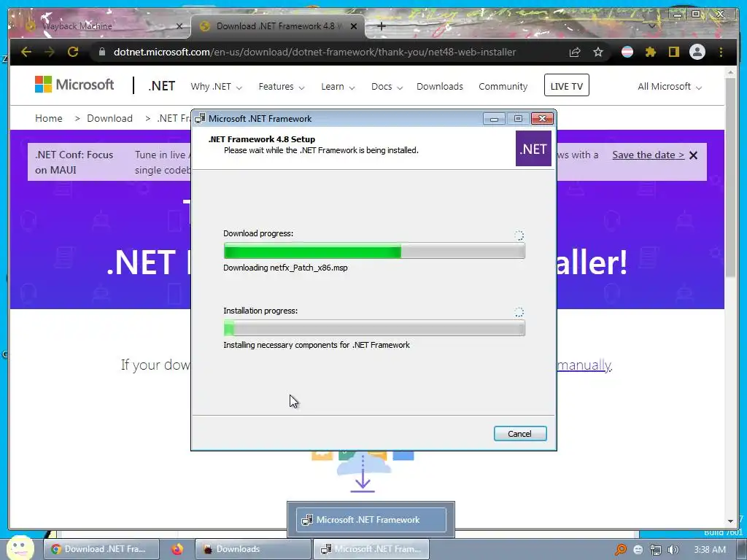This screenshot has width=747, height=560.
Task: Open Chrome profile avatar
Action: (x=697, y=52)
